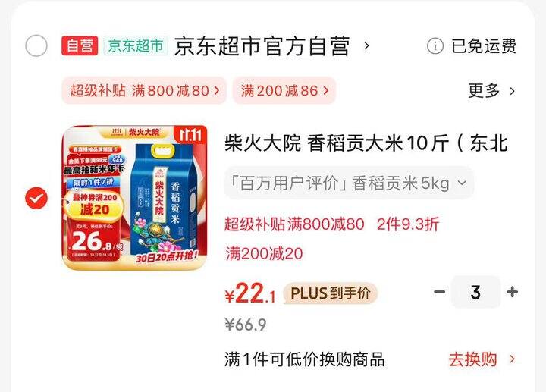Tap the PLUS到手价 price badge
This screenshot has width=546, height=392.
click(x=330, y=293)
